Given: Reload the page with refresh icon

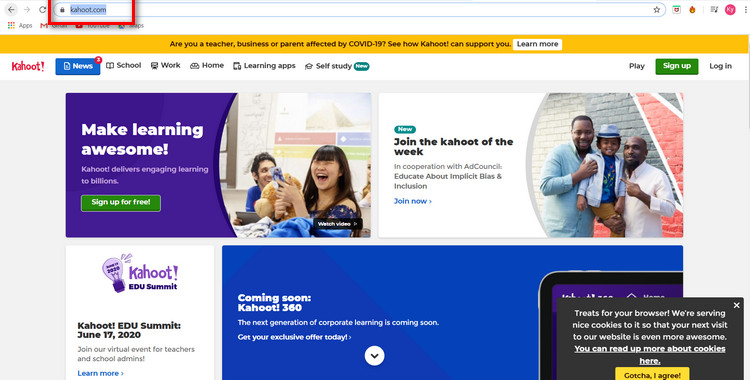Looking at the screenshot, I should (x=43, y=10).
